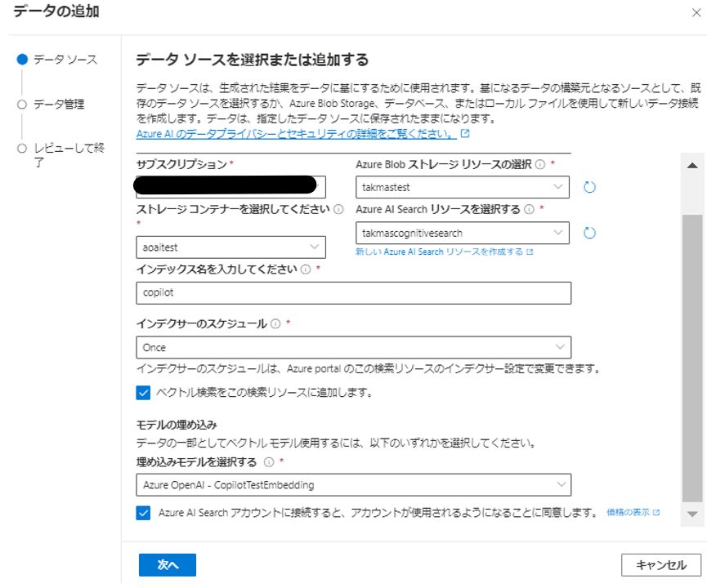Show info for インデクサーのスケジュール
707x588 pixels.
(x=275, y=324)
